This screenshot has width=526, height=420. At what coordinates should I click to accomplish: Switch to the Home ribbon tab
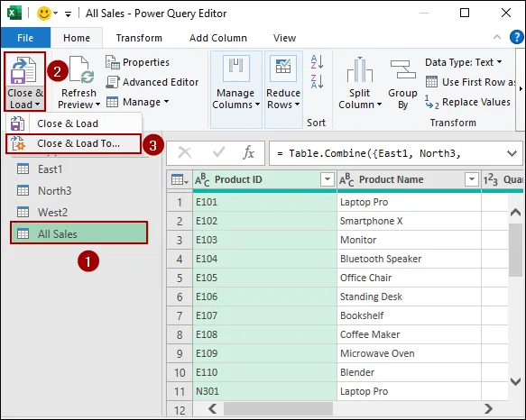pos(77,38)
